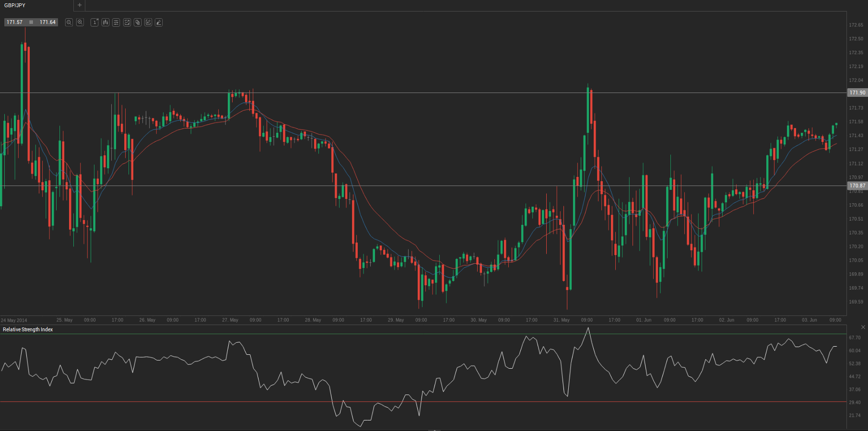Screen dimensions: 868x431
Task: Click the 27. May date on time axis
Action: 230,320
